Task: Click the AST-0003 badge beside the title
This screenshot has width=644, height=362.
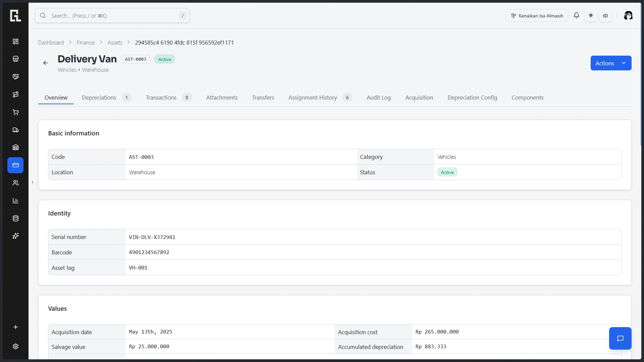Action: [136, 59]
